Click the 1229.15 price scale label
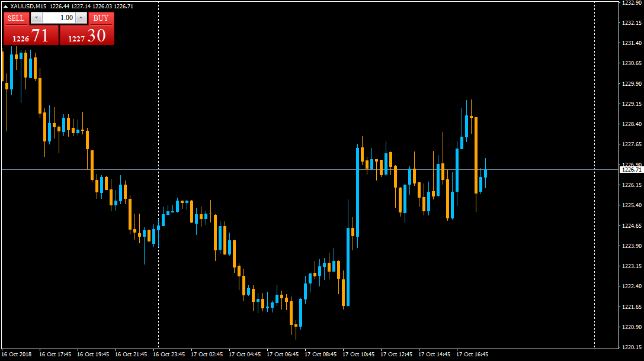The width and height of the screenshot is (644, 361). pos(632,104)
